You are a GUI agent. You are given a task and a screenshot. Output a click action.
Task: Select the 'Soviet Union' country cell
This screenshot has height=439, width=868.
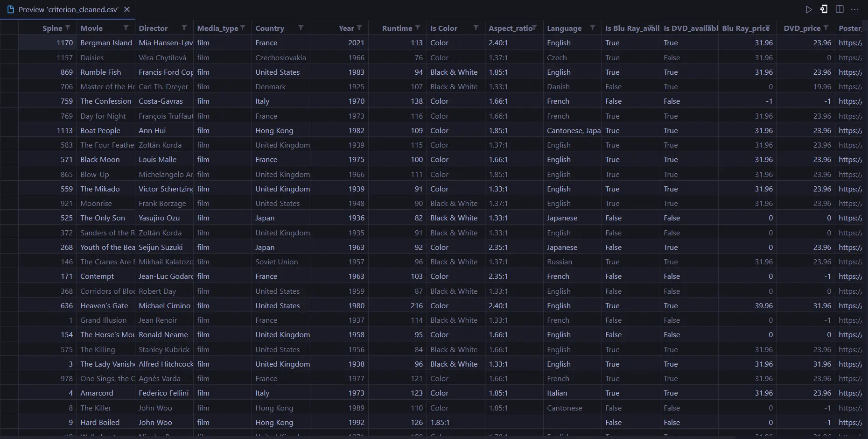point(281,262)
